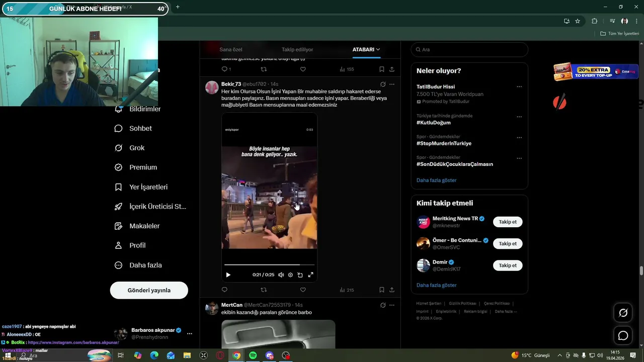Open more options on MertCan's post

[392, 305]
